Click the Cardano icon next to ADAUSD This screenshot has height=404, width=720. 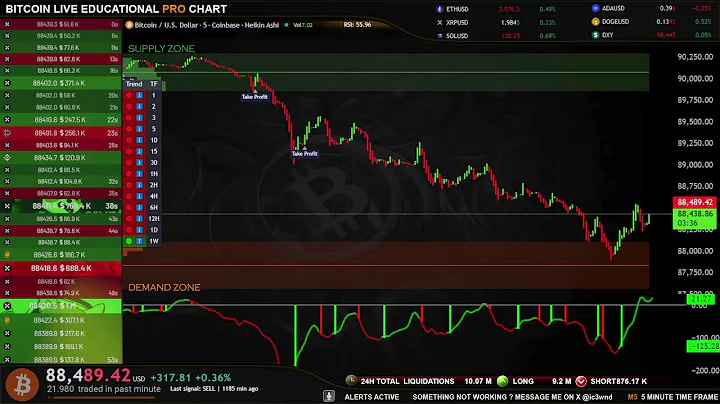pyautogui.click(x=596, y=8)
